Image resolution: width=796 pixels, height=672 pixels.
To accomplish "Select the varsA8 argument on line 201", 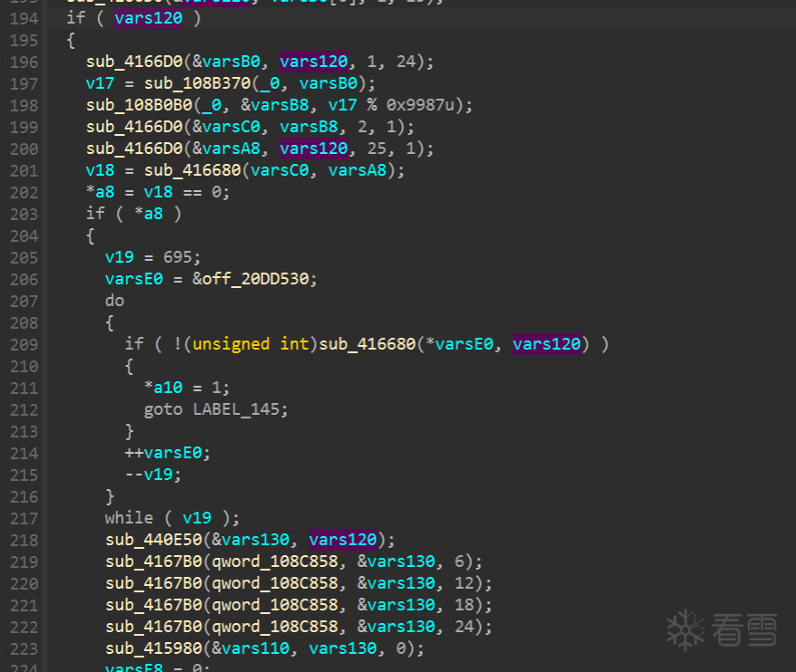I will point(358,170).
